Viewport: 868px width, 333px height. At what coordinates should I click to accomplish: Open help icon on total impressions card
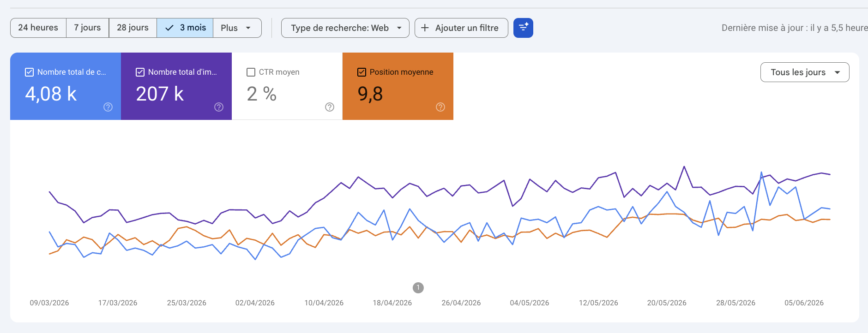(x=219, y=107)
